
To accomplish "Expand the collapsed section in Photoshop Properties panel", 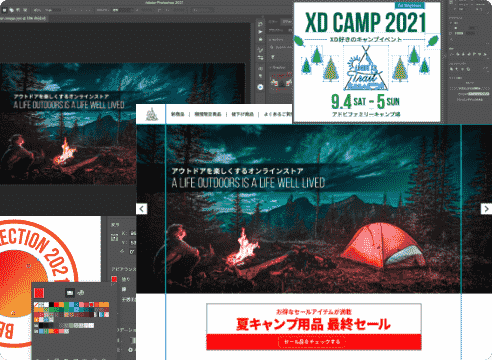I will 270,67.
